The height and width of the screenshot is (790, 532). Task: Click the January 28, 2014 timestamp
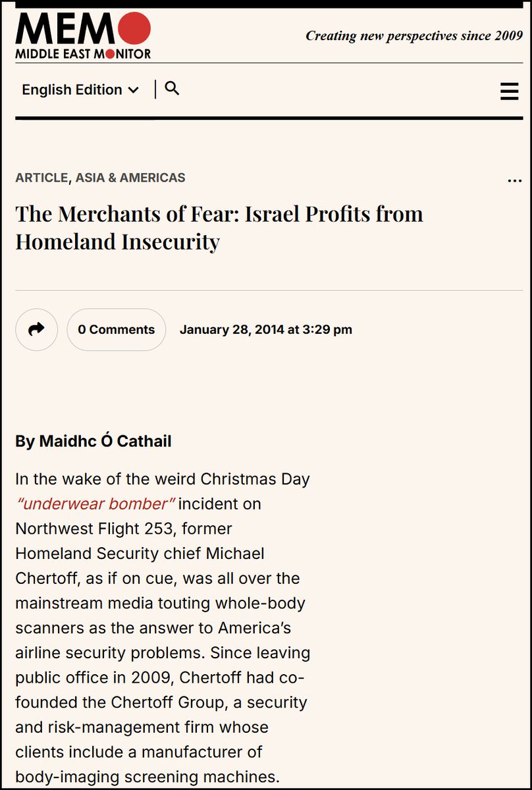pyautogui.click(x=265, y=329)
